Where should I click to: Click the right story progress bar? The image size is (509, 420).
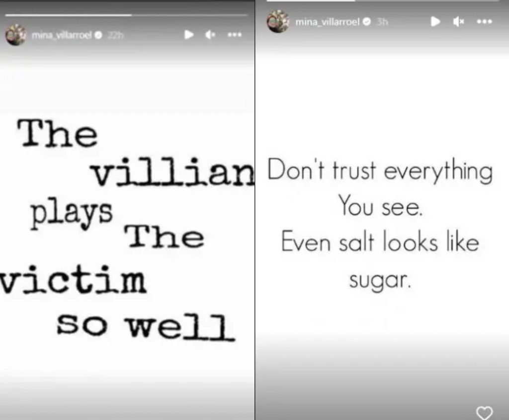click(382, 0)
